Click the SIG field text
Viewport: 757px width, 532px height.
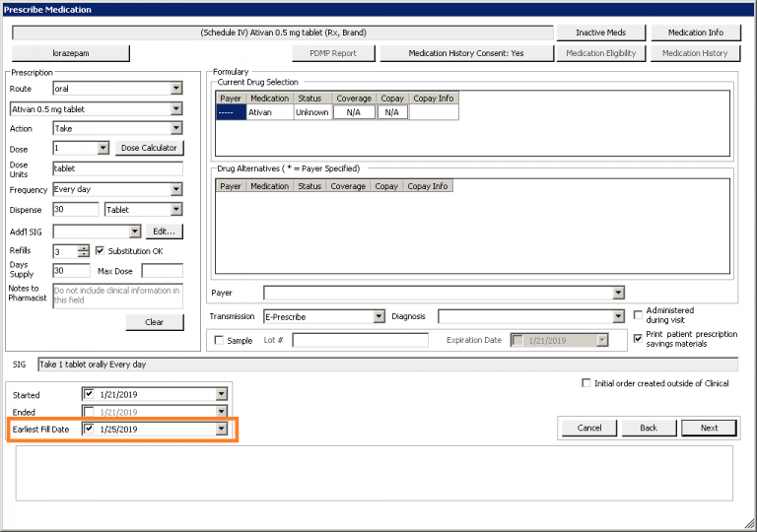[387, 365]
